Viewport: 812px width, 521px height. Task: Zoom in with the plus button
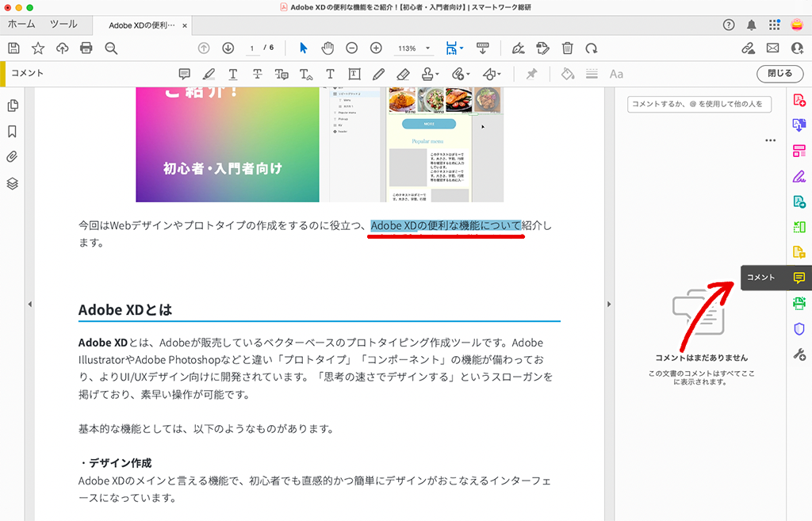[x=376, y=48]
